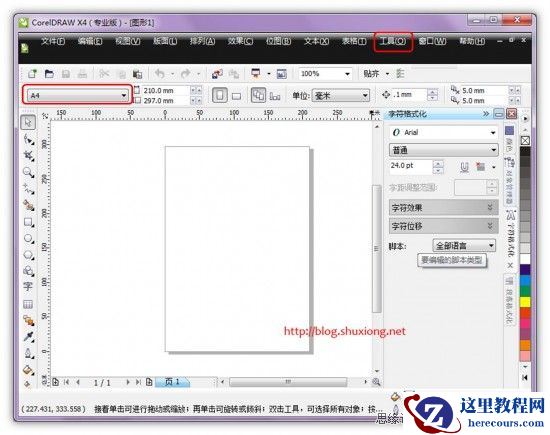Viewport: 550px width, 435px height.
Task: Select the Rectangle tool
Action: 28,222
